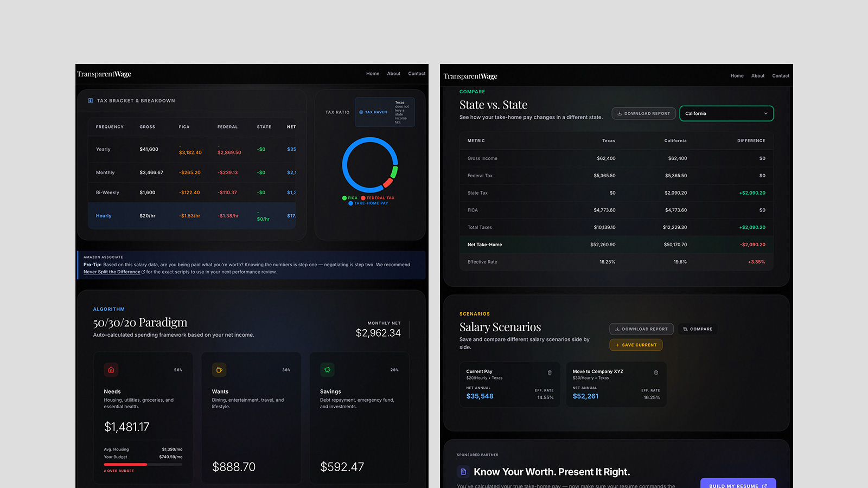The width and height of the screenshot is (868, 488).
Task: Click the Compare button in Salary Scenarios
Action: (x=698, y=329)
